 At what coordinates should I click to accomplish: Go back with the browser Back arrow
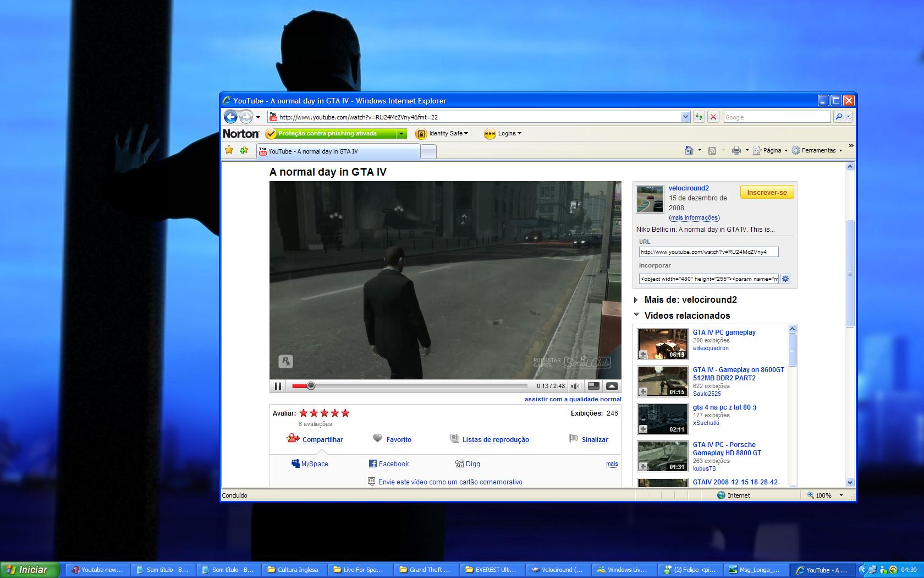pyautogui.click(x=230, y=117)
